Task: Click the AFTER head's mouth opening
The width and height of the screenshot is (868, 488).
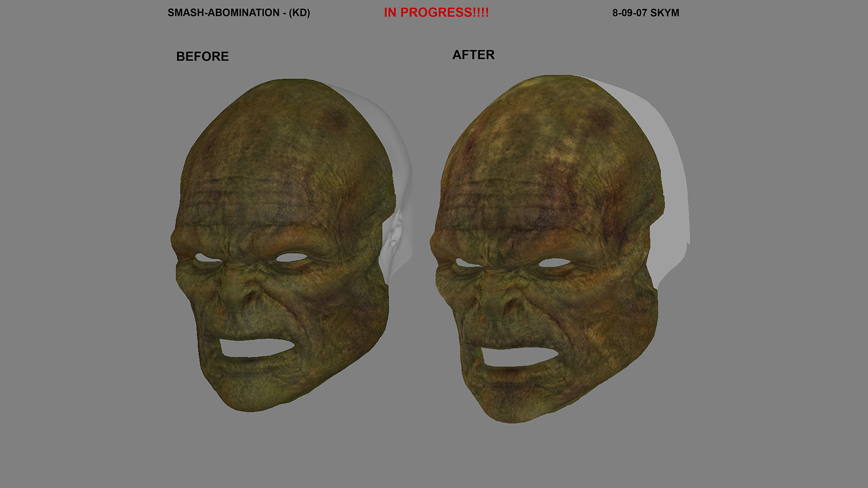Action: coord(517,356)
